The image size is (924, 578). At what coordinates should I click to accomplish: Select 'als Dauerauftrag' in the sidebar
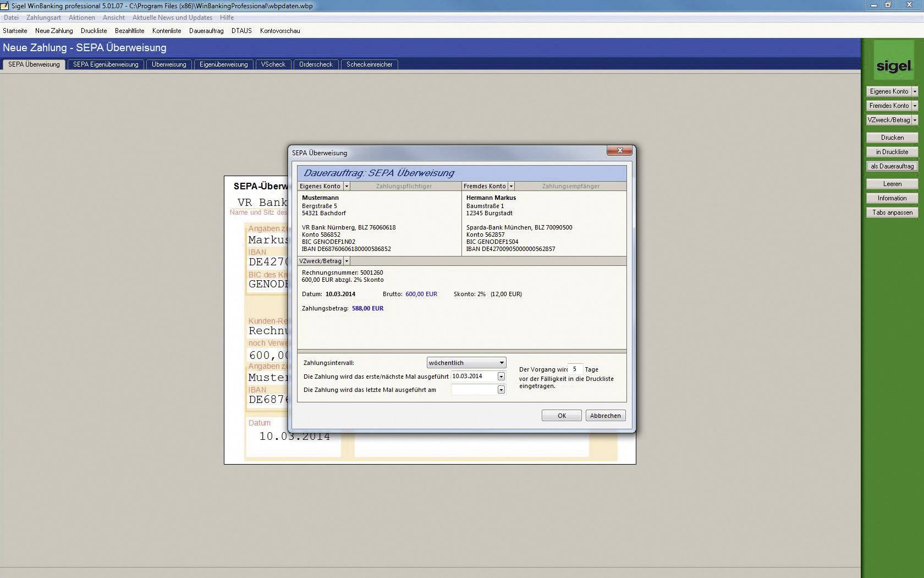892,166
